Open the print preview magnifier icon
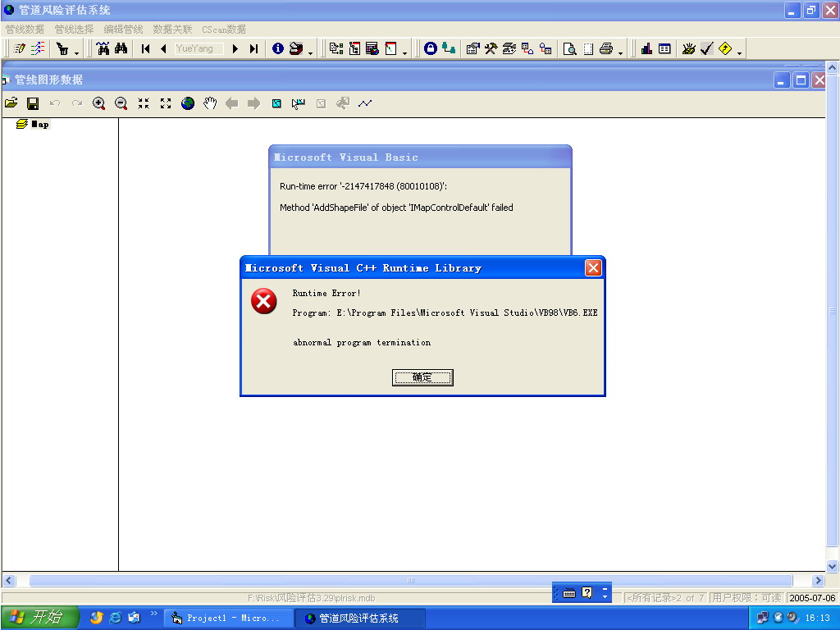840x630 pixels. (x=569, y=48)
